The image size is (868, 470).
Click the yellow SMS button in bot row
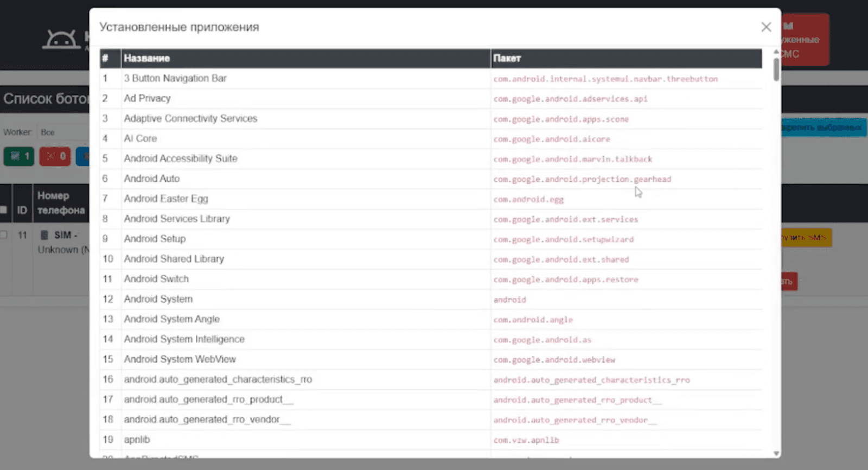(806, 238)
